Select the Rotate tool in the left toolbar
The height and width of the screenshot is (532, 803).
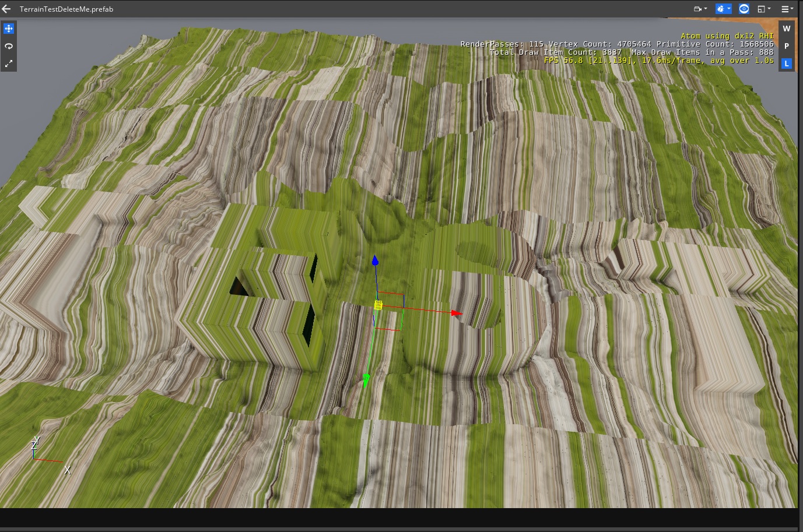click(9, 45)
